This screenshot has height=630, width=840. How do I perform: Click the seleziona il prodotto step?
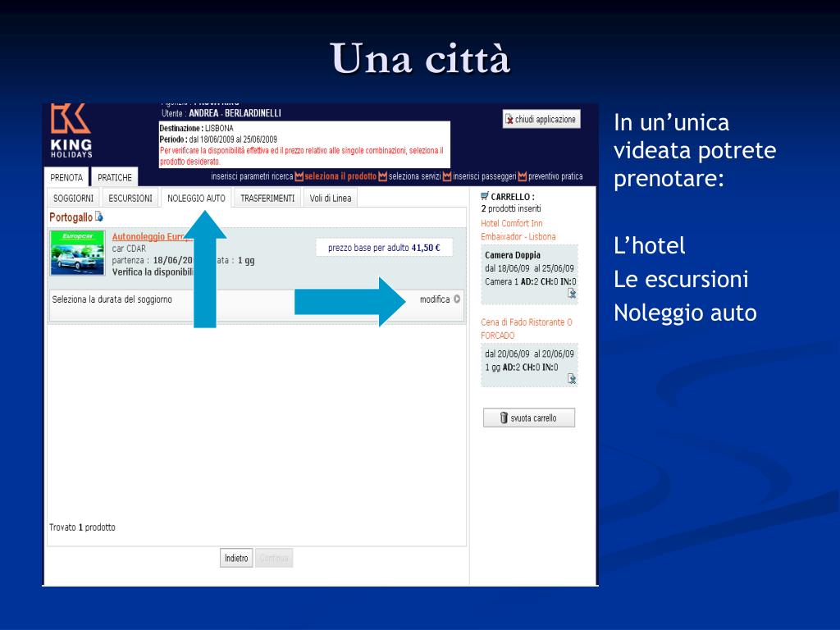coord(340,176)
